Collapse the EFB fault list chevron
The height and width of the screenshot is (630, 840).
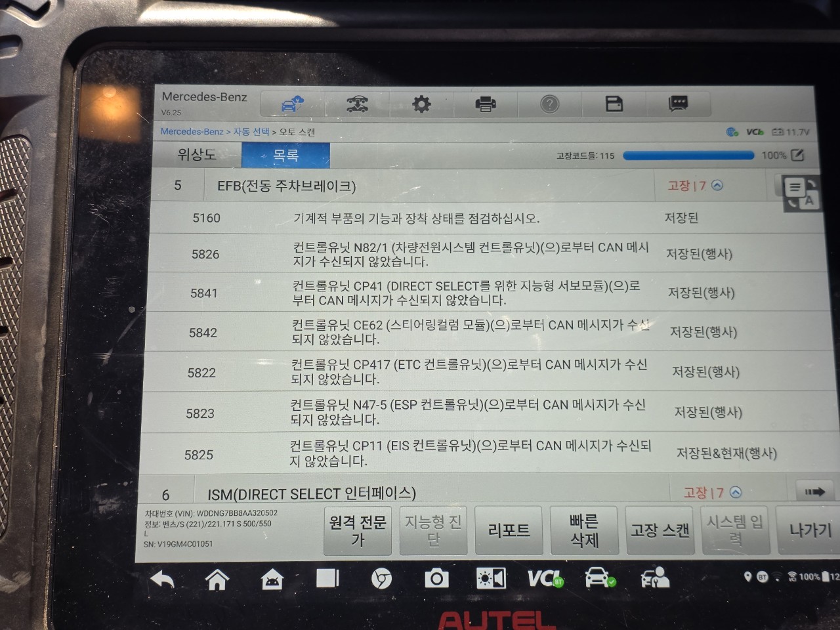click(x=717, y=186)
